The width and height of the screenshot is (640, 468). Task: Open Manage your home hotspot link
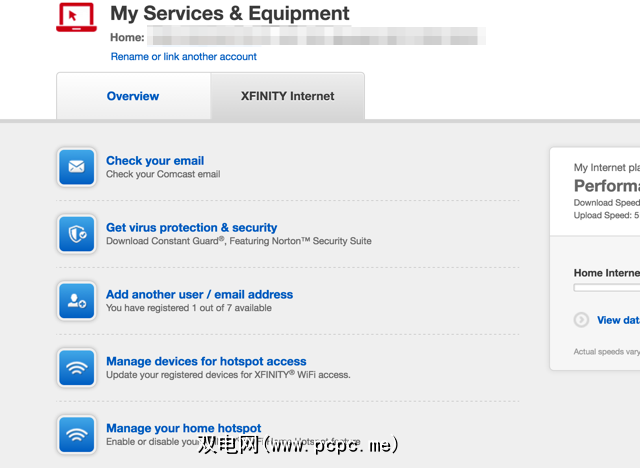tap(184, 428)
